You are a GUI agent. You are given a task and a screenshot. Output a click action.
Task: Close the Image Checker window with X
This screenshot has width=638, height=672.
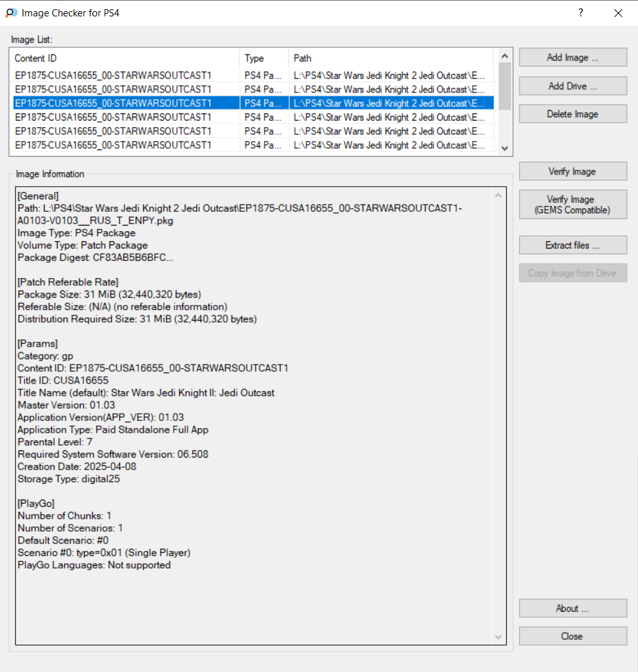tap(618, 12)
